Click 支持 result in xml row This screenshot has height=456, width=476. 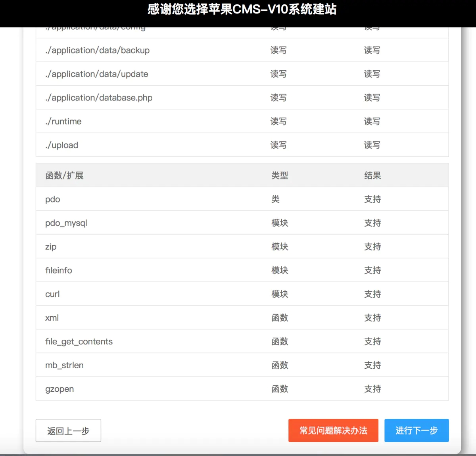[x=372, y=318]
